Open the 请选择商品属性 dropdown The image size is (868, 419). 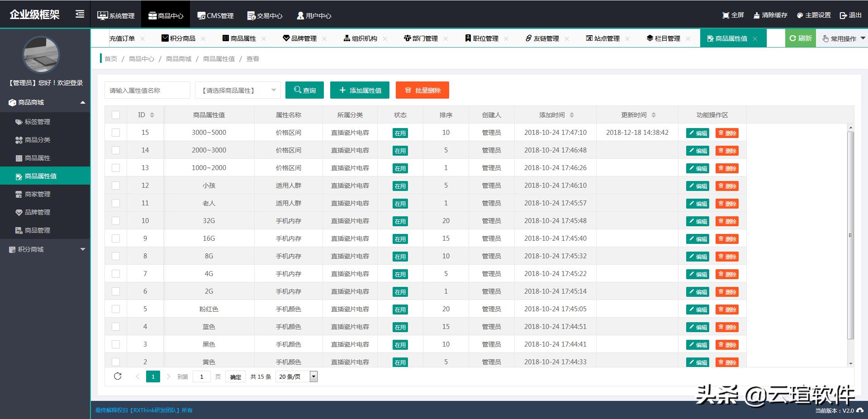[238, 90]
